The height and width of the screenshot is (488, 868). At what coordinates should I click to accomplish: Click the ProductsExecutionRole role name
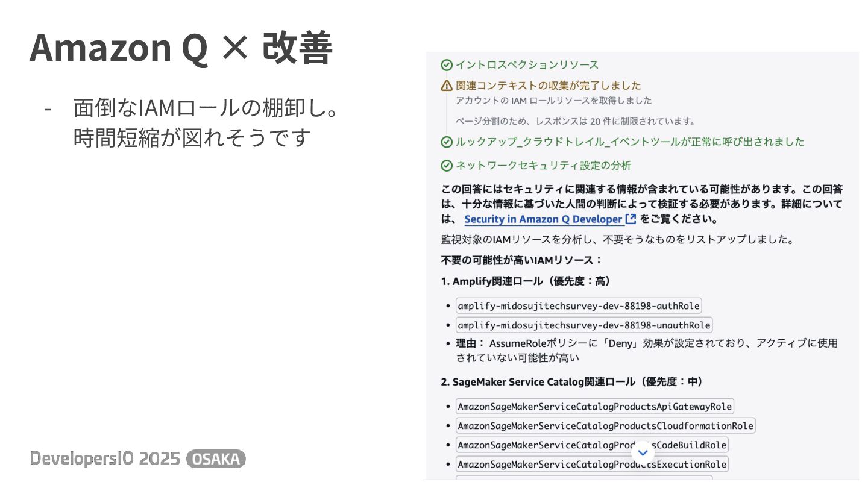pyautogui.click(x=592, y=465)
